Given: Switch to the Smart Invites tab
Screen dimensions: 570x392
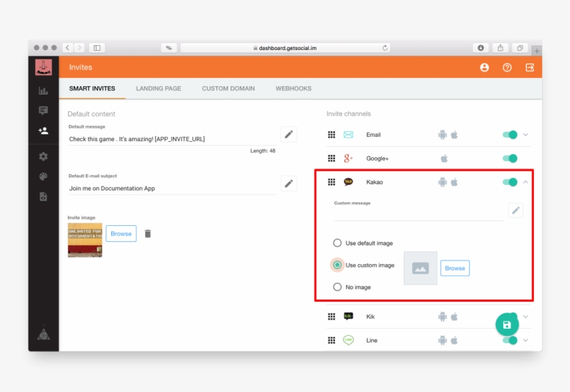Looking at the screenshot, I should (92, 88).
